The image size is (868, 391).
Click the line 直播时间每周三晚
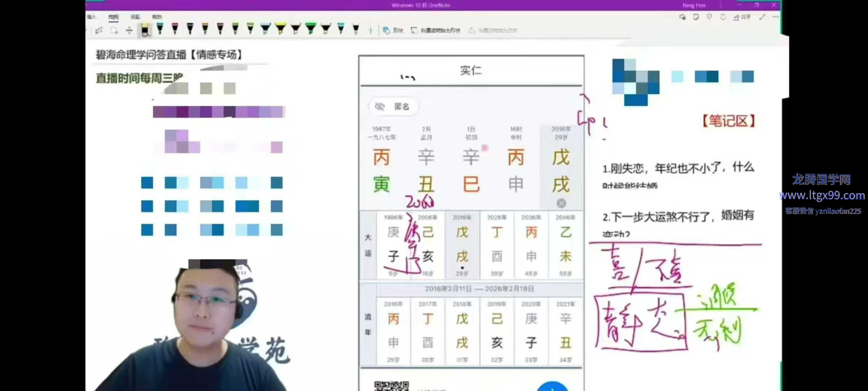pyautogui.click(x=139, y=78)
